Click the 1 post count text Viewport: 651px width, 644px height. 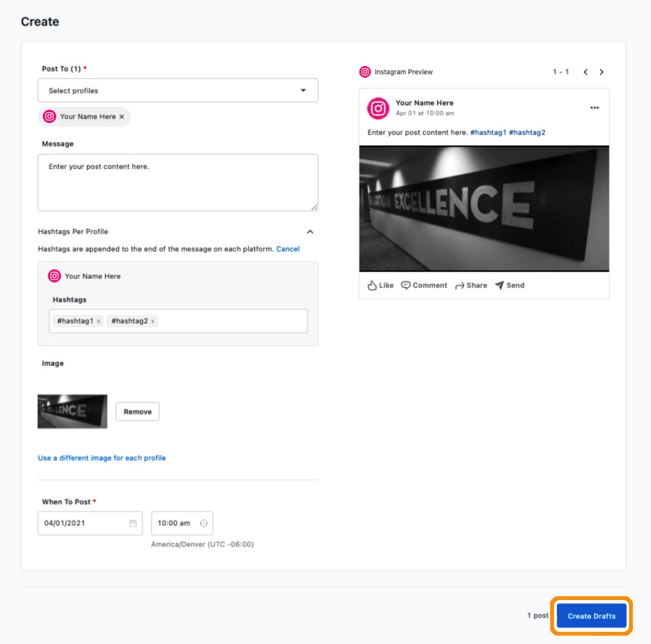(537, 616)
